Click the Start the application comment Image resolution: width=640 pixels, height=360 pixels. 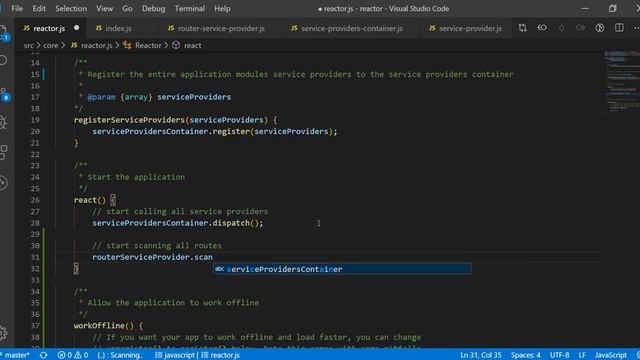[136, 177]
